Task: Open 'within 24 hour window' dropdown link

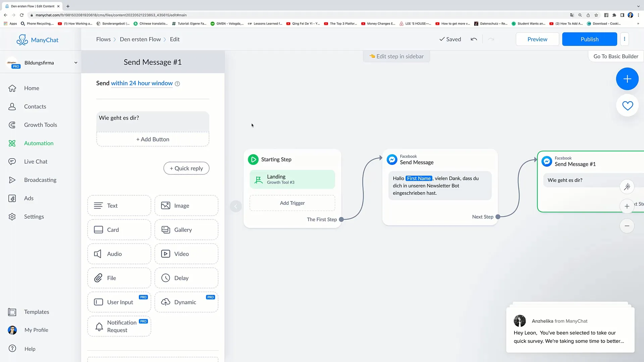Action: point(142,83)
